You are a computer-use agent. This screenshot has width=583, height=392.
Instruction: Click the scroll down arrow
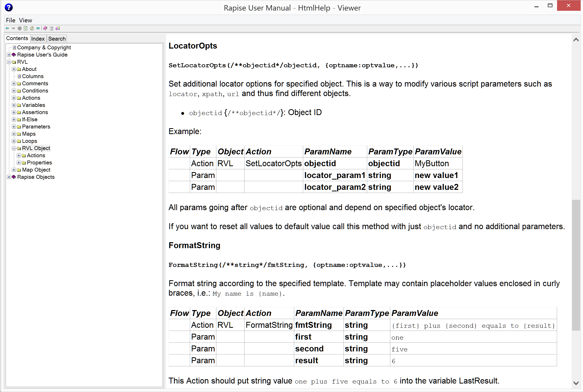[x=576, y=383]
